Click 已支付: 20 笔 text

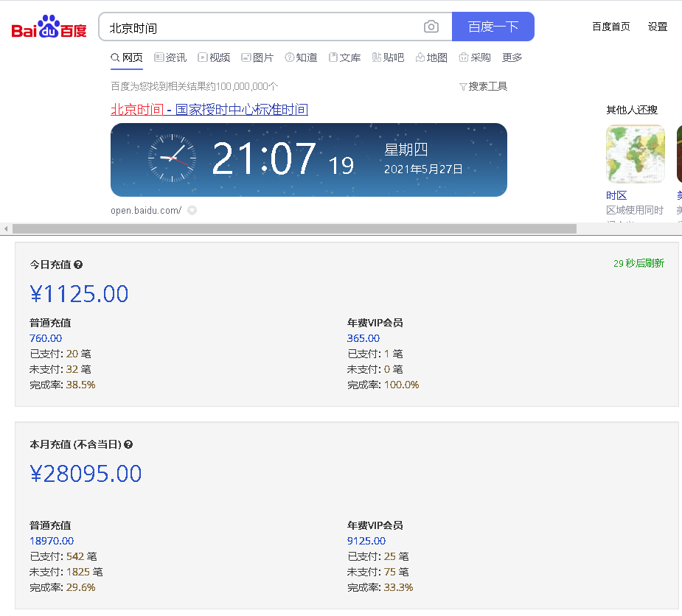pos(60,354)
